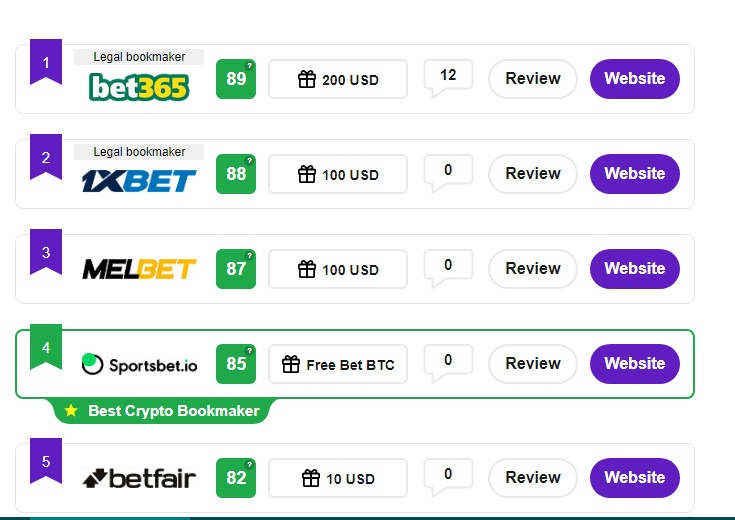Claim betfair 10 USD bonus
Screen dimensions: 735x520
point(338,478)
